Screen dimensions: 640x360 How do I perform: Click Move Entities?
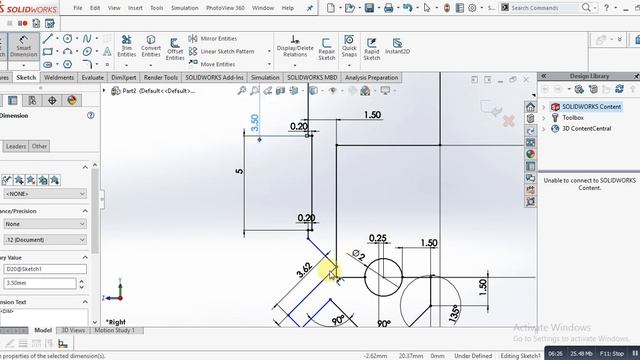tap(212, 64)
